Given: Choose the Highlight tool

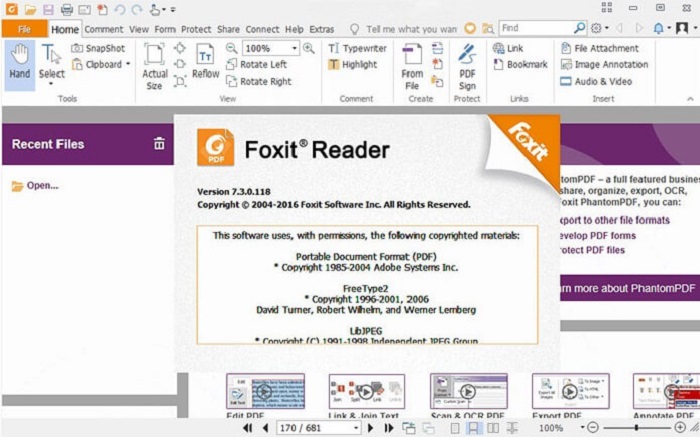Looking at the screenshot, I should pyautogui.click(x=353, y=64).
